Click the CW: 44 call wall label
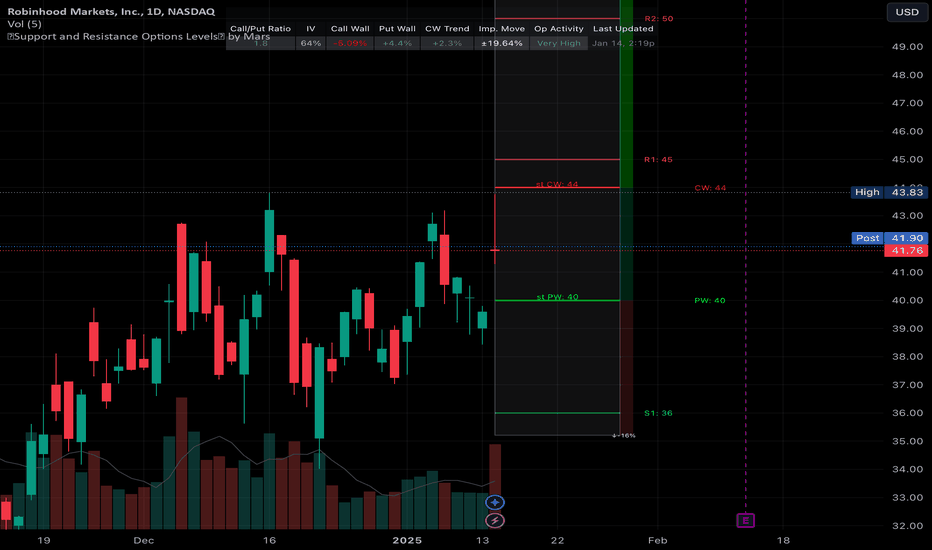Viewport: 932px width, 550px height. tap(710, 188)
